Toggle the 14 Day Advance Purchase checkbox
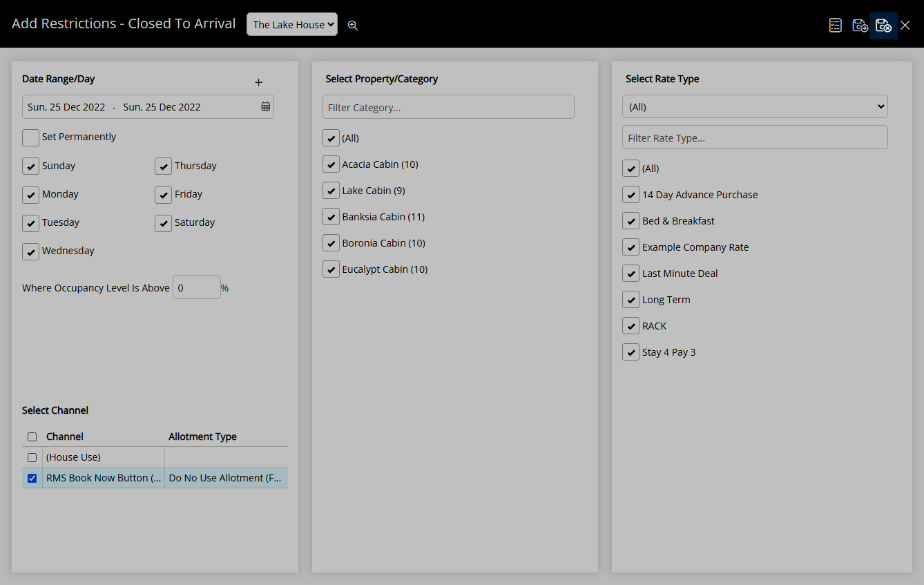Screen dimensions: 924x585 (x=631, y=195)
